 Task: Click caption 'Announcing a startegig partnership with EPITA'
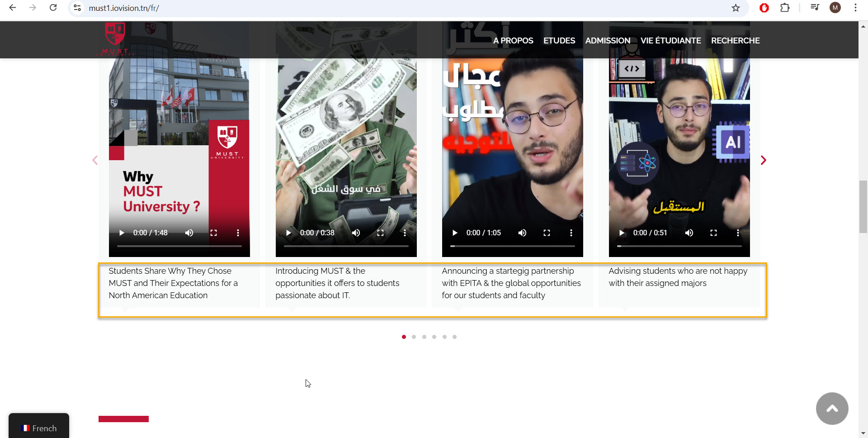511,283
